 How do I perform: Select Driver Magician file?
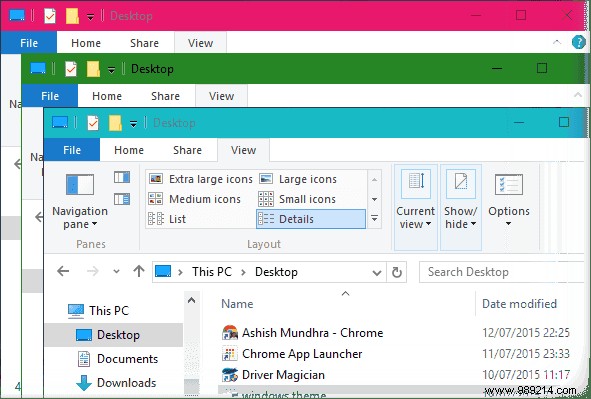tap(273, 375)
